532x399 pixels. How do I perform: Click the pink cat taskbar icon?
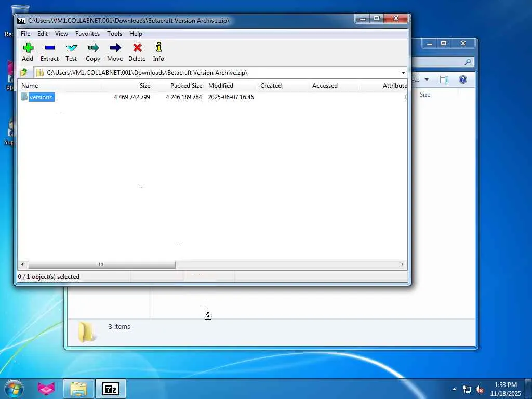(x=46, y=389)
